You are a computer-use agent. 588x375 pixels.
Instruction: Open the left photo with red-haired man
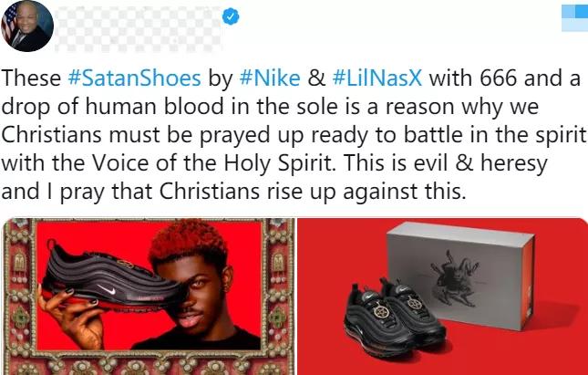pyautogui.click(x=148, y=297)
